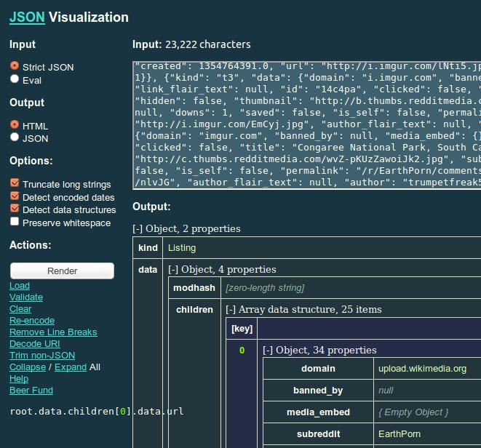This screenshot has width=481, height=448.
Task: Collapse data Object with 4 properties
Action: [173, 270]
